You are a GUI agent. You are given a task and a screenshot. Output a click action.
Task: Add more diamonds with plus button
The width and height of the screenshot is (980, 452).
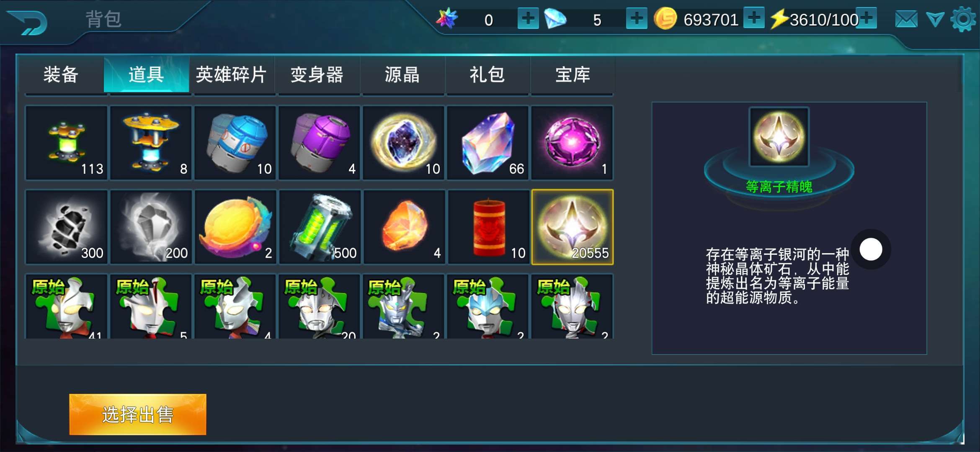tap(637, 18)
